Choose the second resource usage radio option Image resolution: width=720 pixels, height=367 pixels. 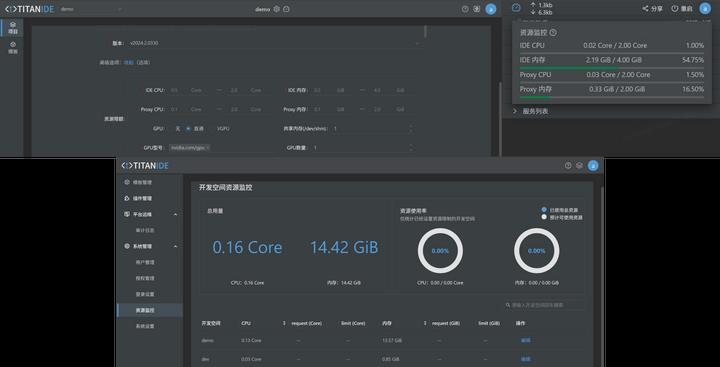coord(544,217)
